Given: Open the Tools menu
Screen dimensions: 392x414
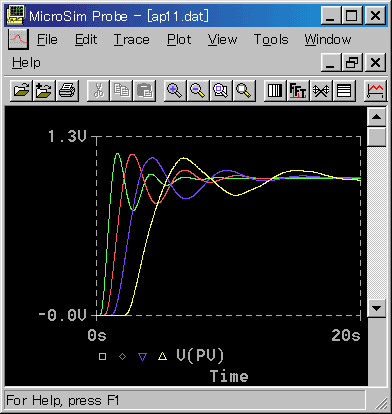Looking at the screenshot, I should 271,40.
